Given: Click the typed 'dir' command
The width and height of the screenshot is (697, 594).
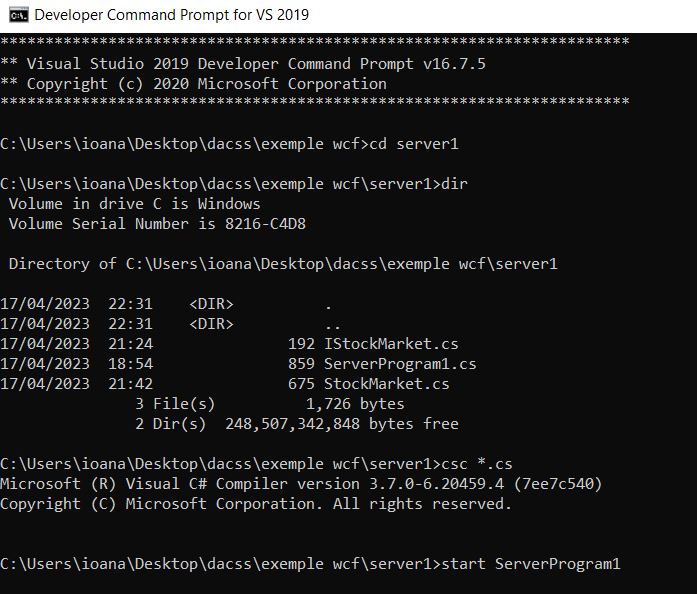Looking at the screenshot, I should (454, 184).
